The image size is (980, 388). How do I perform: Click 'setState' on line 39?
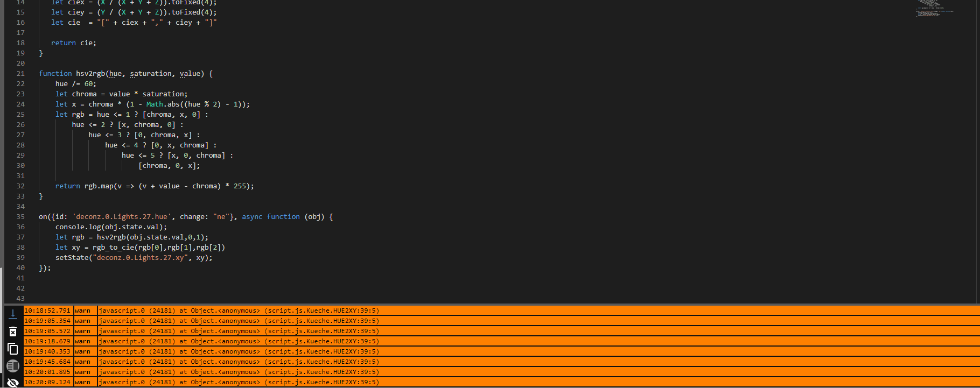tap(72, 258)
